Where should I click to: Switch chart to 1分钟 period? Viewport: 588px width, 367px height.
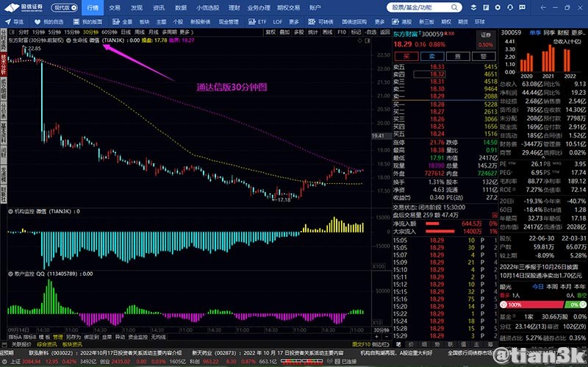(x=39, y=32)
